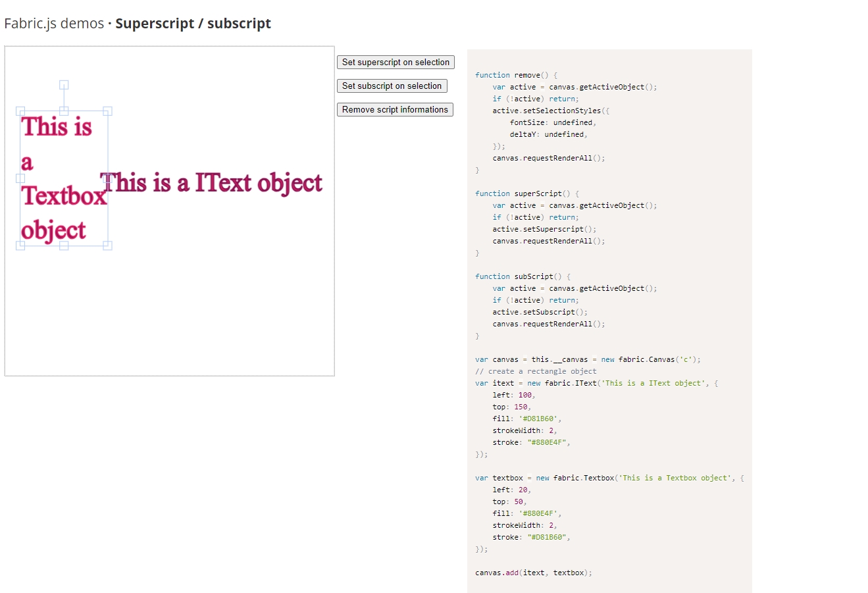Screen dimensions: 868x593
Task: Click the 'top: 150,' code line
Action: [511, 407]
